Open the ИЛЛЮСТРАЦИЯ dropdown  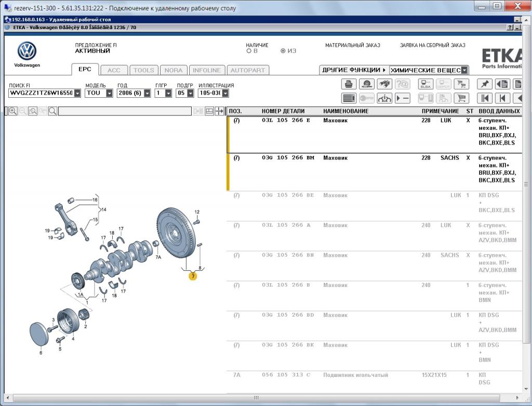[225, 93]
